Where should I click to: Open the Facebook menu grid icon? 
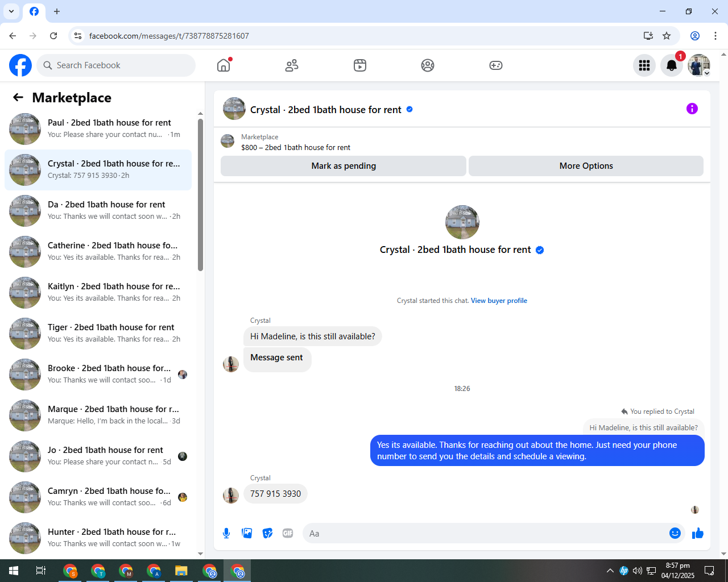[x=644, y=65]
